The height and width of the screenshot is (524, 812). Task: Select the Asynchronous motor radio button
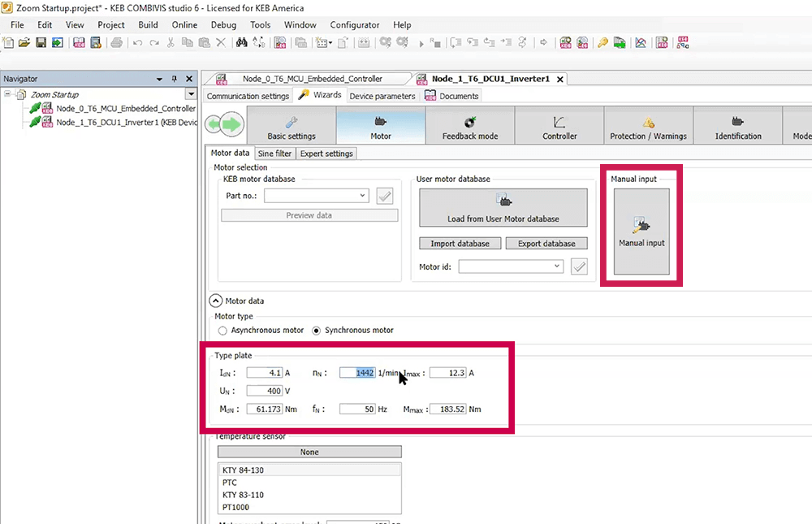click(222, 331)
